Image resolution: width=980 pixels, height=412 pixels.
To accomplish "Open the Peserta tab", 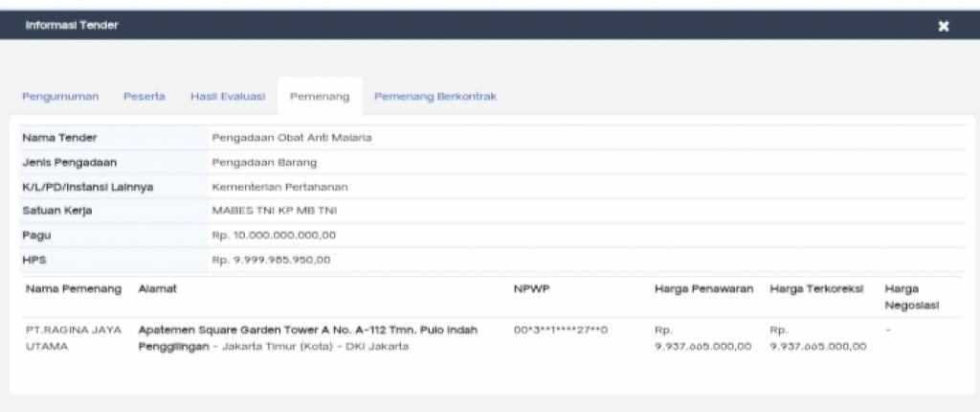I will point(144,97).
